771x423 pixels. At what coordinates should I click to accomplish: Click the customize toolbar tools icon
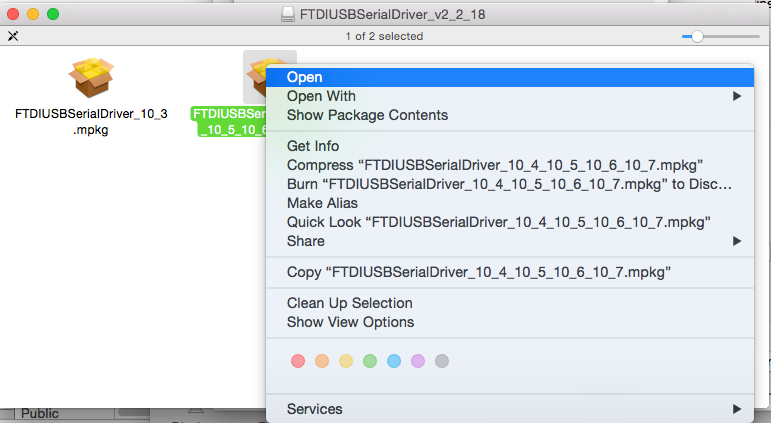13,36
